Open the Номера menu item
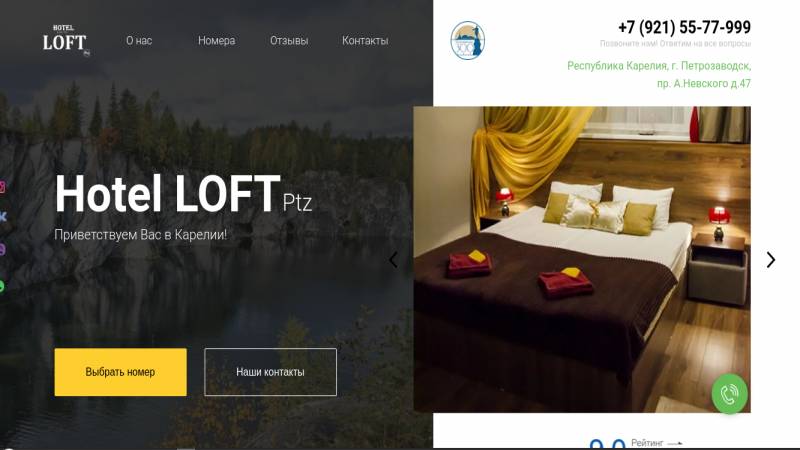800x450 pixels. click(x=216, y=40)
